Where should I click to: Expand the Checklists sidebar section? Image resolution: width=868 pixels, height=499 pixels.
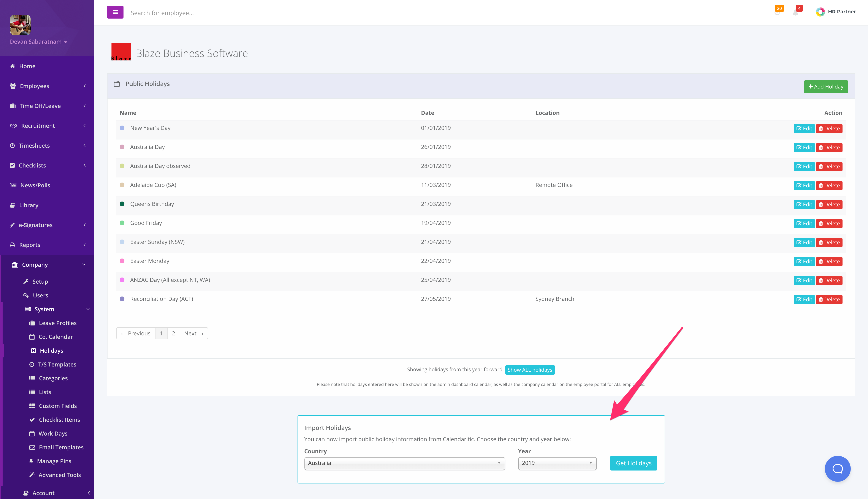(x=47, y=166)
